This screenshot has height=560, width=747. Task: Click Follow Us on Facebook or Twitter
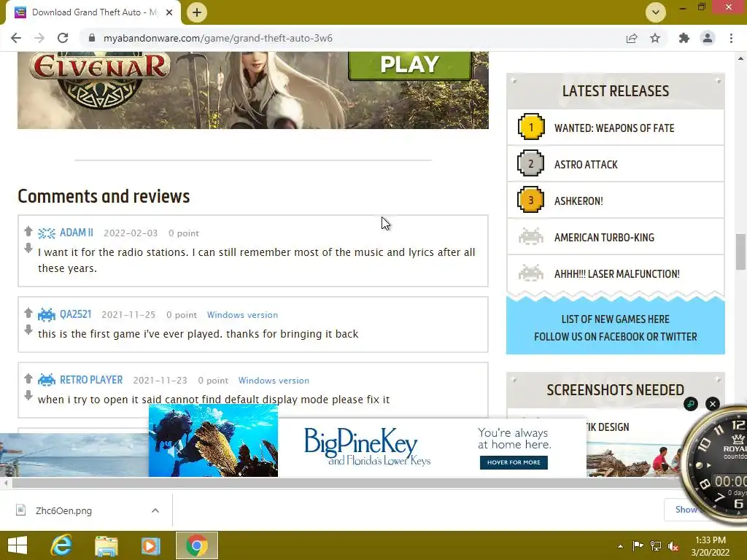click(x=615, y=337)
